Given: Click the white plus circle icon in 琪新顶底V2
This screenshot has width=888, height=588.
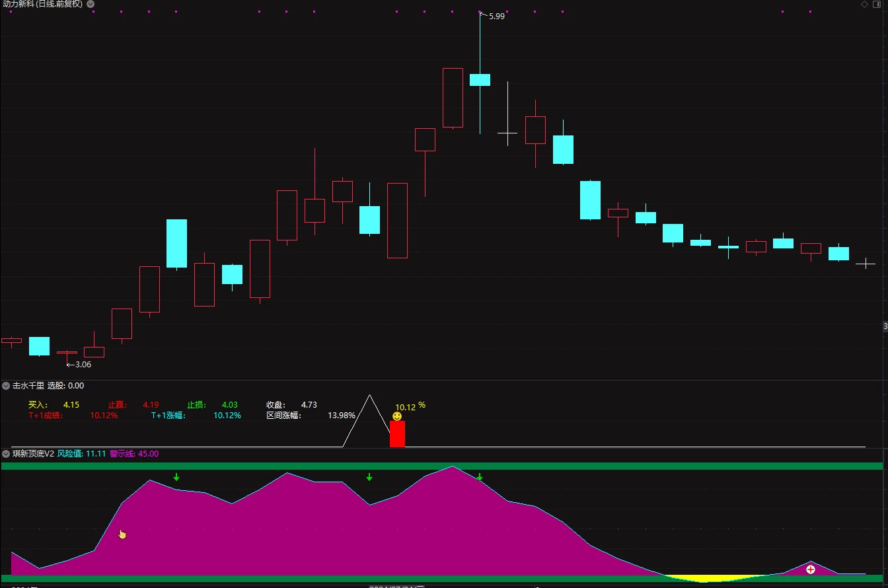Looking at the screenshot, I should 811,570.
